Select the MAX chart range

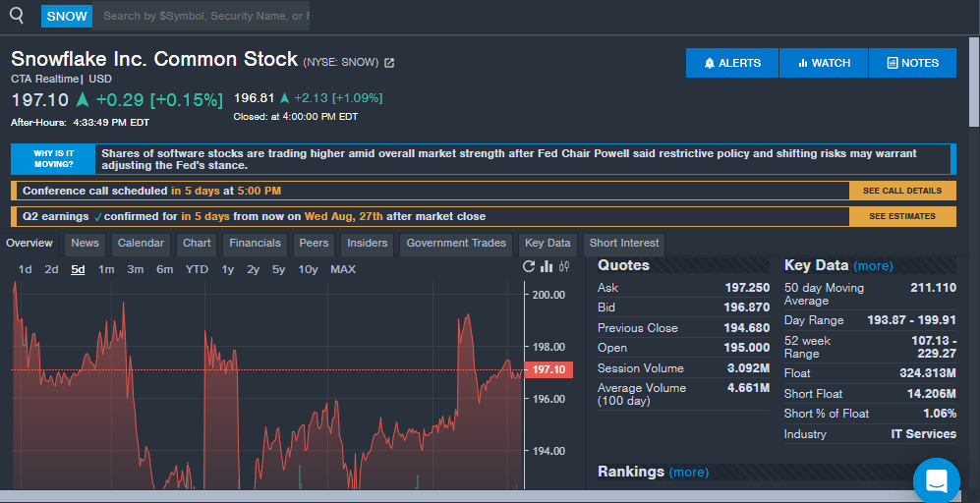click(343, 269)
